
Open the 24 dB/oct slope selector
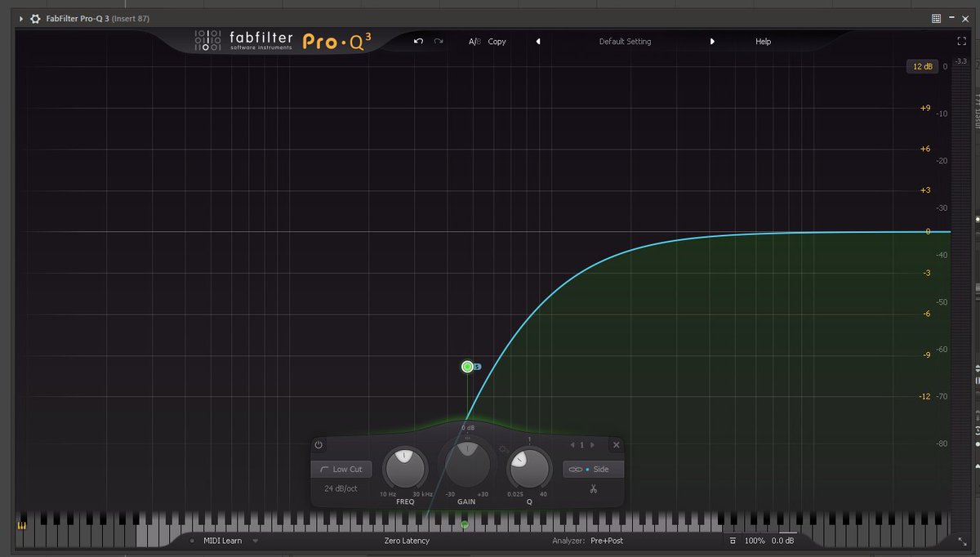[x=341, y=488]
